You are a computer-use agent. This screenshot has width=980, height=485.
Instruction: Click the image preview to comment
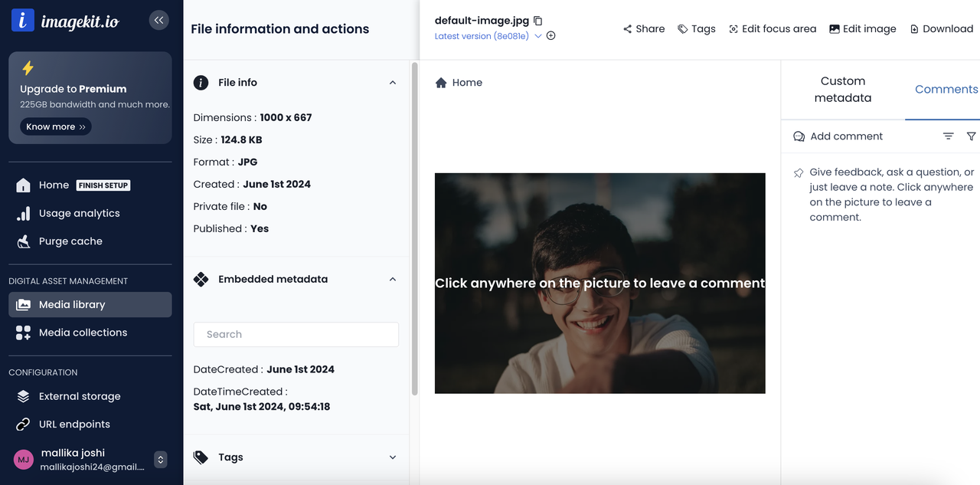(x=599, y=283)
